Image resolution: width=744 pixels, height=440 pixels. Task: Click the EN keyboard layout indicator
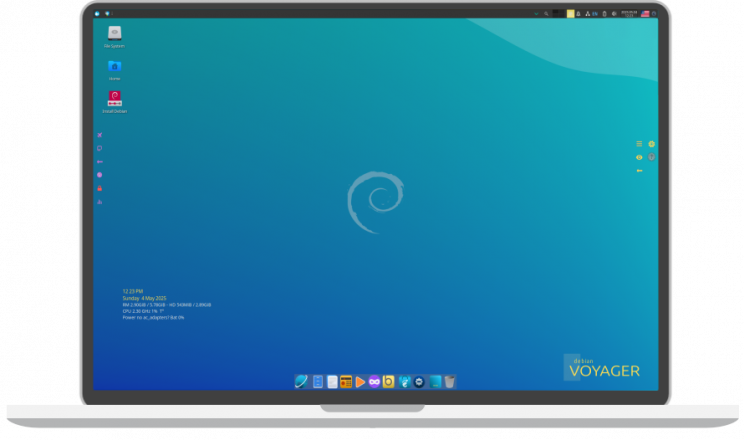point(595,14)
